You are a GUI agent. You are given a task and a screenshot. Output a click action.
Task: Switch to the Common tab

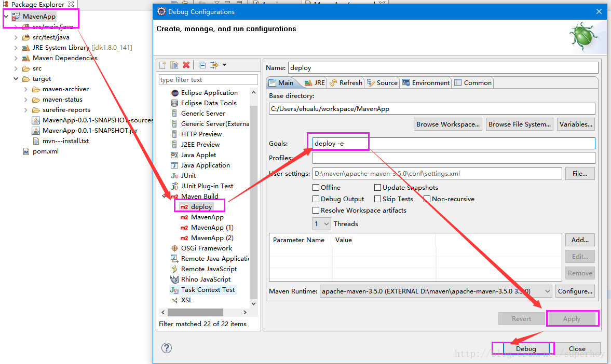(473, 82)
